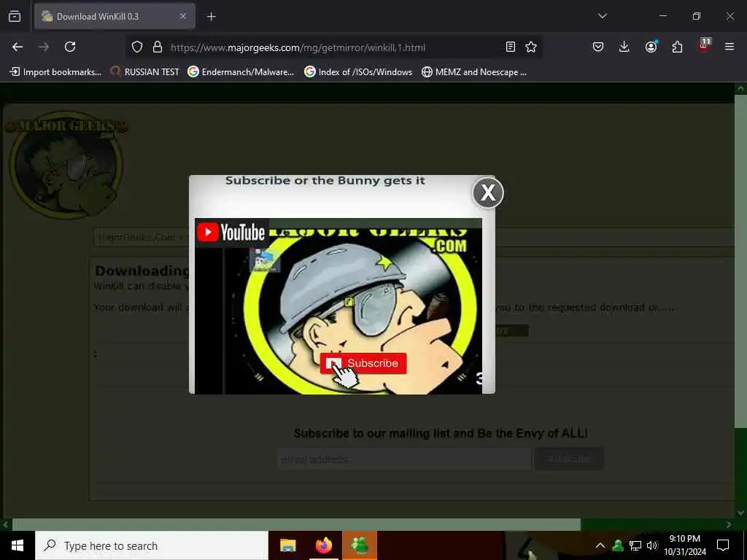Screen dimensions: 747x560
Task: Select the Download WinKill 0.3 tab
Action: (x=115, y=16)
